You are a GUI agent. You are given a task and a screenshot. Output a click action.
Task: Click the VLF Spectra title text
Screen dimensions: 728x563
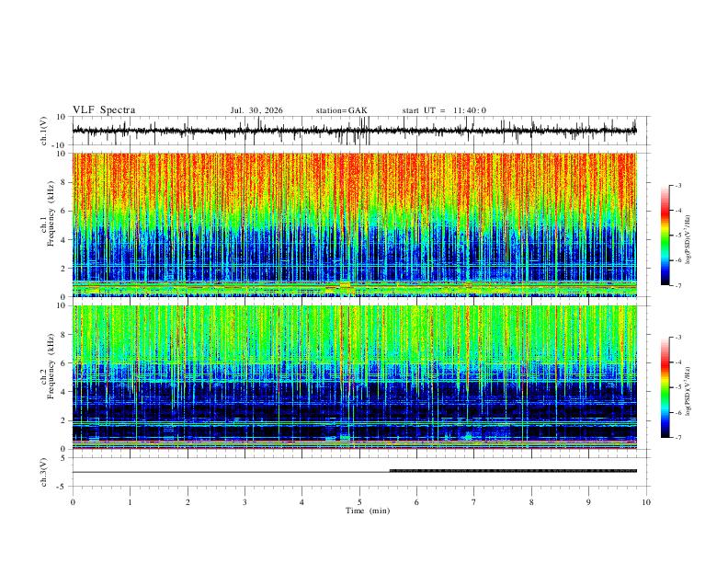[104, 110]
